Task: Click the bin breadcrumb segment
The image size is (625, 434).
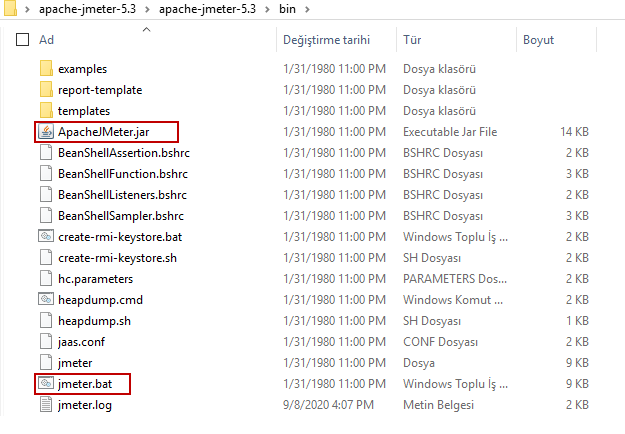Action: point(287,9)
